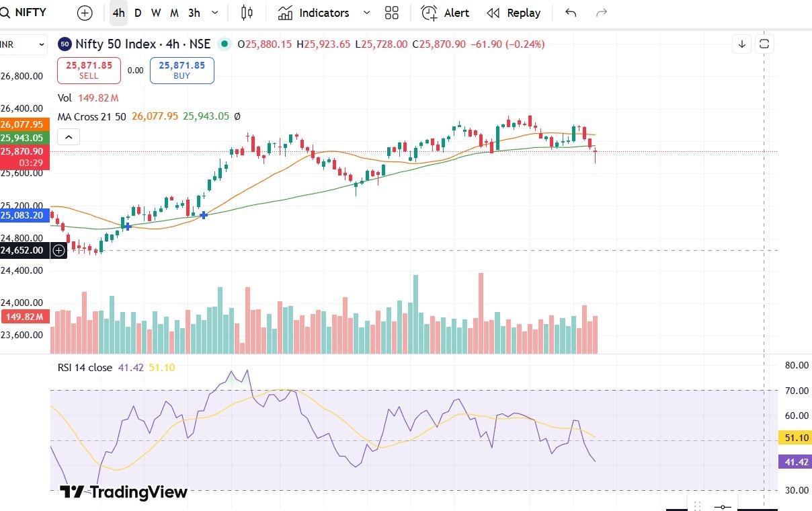Open the INR currency dropdown
Screen dimensions: 812x511
[23, 44]
